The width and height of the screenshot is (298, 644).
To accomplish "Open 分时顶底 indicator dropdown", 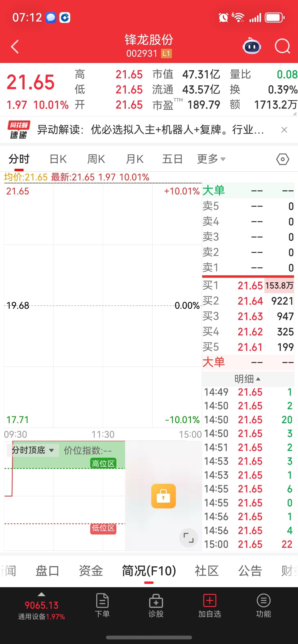I will pyautogui.click(x=33, y=450).
